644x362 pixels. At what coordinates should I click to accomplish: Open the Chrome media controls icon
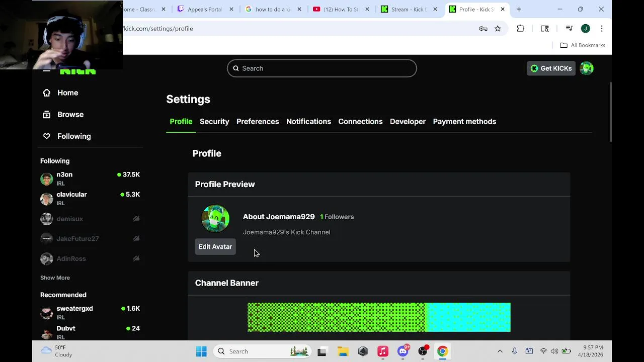[569, 29]
